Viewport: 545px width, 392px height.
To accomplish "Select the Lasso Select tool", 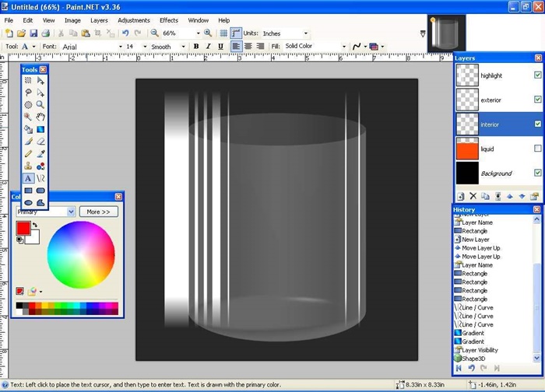I will [x=28, y=93].
